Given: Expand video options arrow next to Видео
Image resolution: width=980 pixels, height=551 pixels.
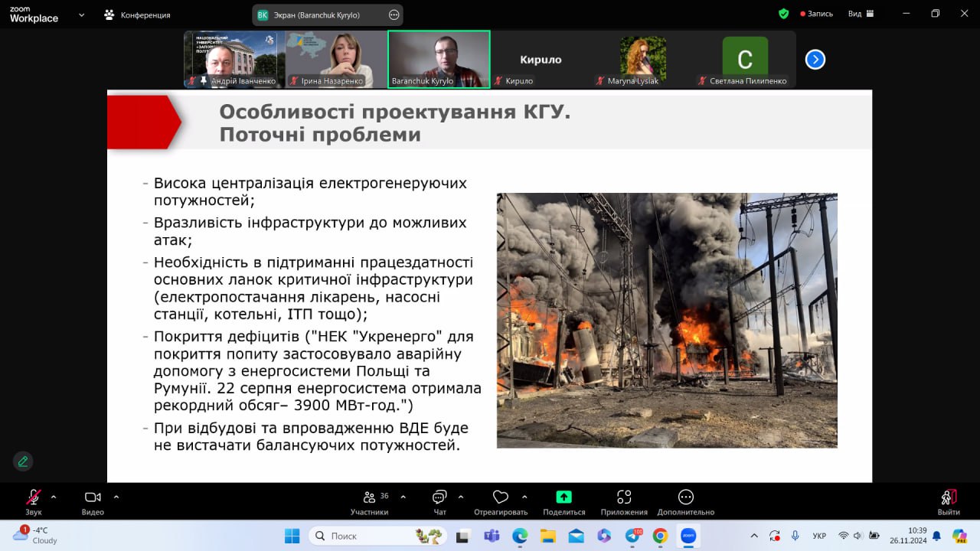Looking at the screenshot, I should point(116,497).
